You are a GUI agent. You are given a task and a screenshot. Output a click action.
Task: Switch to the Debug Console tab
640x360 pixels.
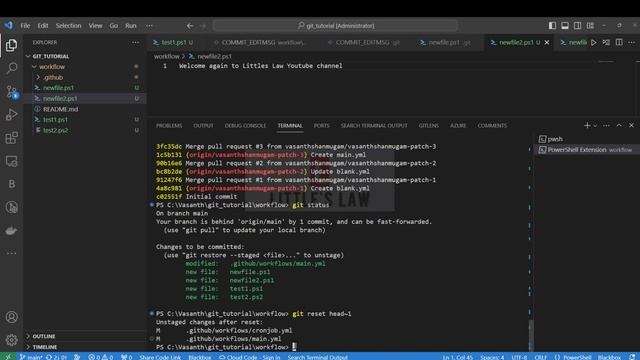[245, 126]
